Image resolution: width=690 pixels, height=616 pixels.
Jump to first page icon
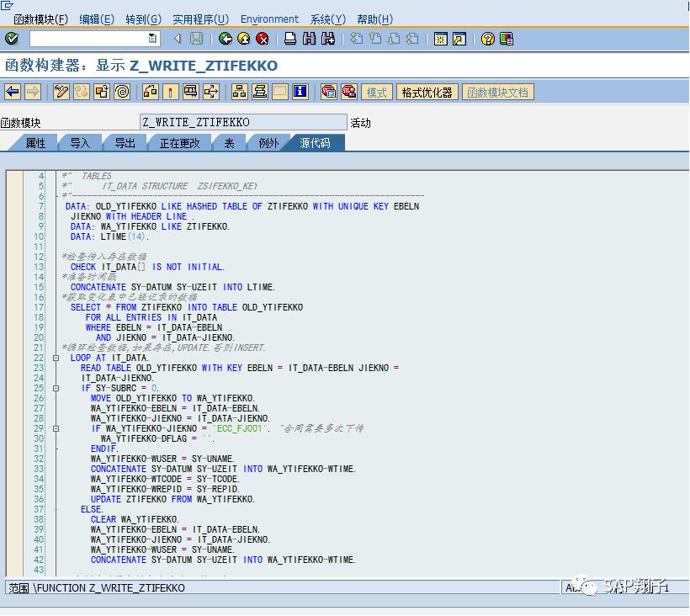pyautogui.click(x=357, y=39)
